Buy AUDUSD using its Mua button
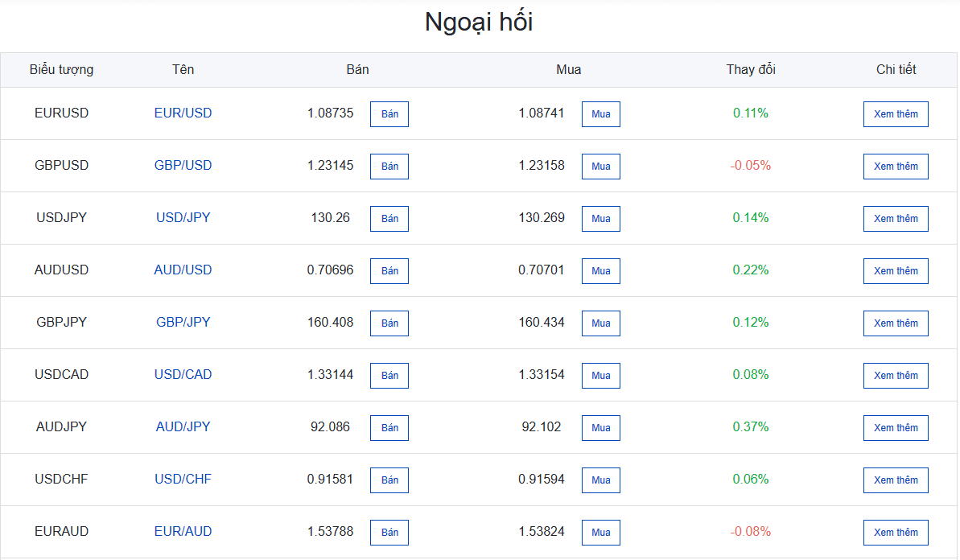 (600, 271)
